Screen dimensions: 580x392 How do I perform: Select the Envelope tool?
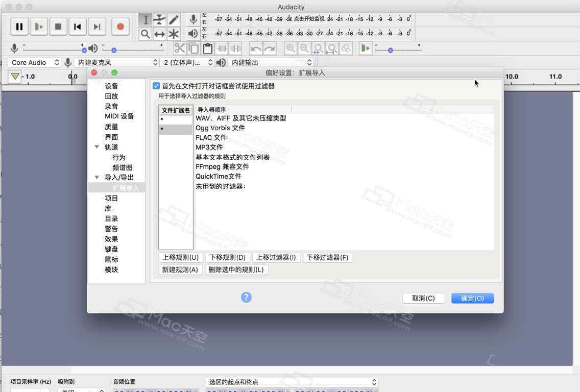[x=159, y=19]
